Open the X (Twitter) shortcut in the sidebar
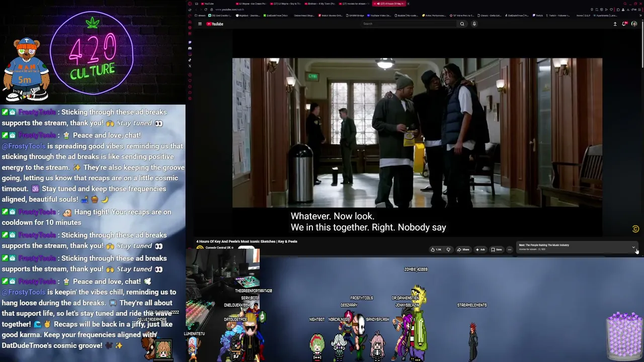 click(190, 66)
